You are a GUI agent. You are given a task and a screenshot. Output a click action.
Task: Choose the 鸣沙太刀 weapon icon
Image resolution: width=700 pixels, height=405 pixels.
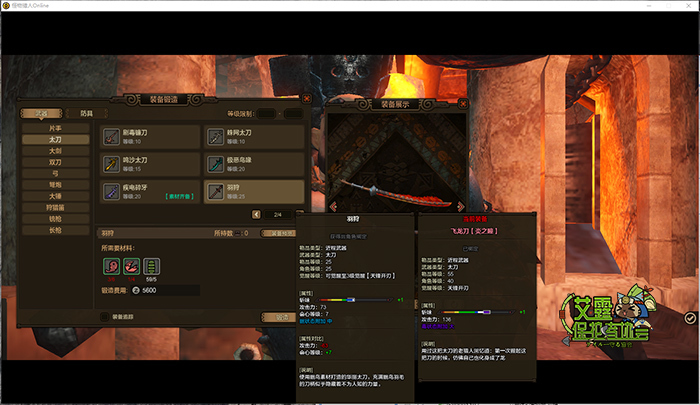point(112,163)
